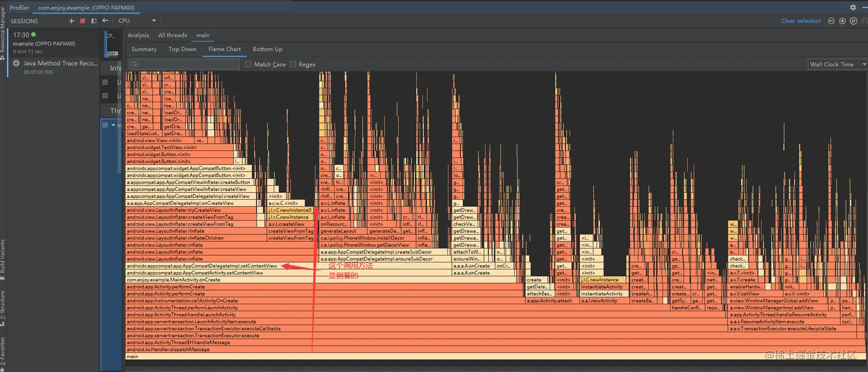Click the reorder handle of the main thread row
This screenshot has width=868, height=372.
pyautogui.click(x=105, y=125)
